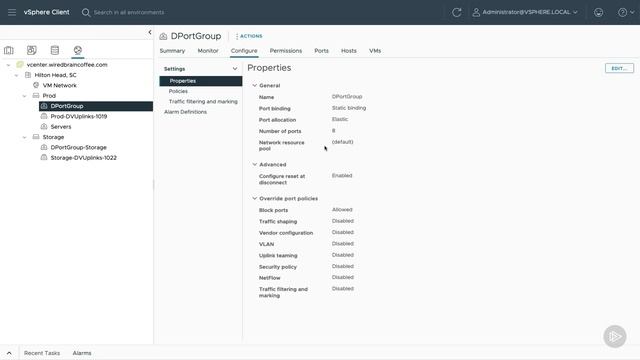640x360 pixels.
Task: Collapse the Prod switch tree node
Action: [x=24, y=96]
